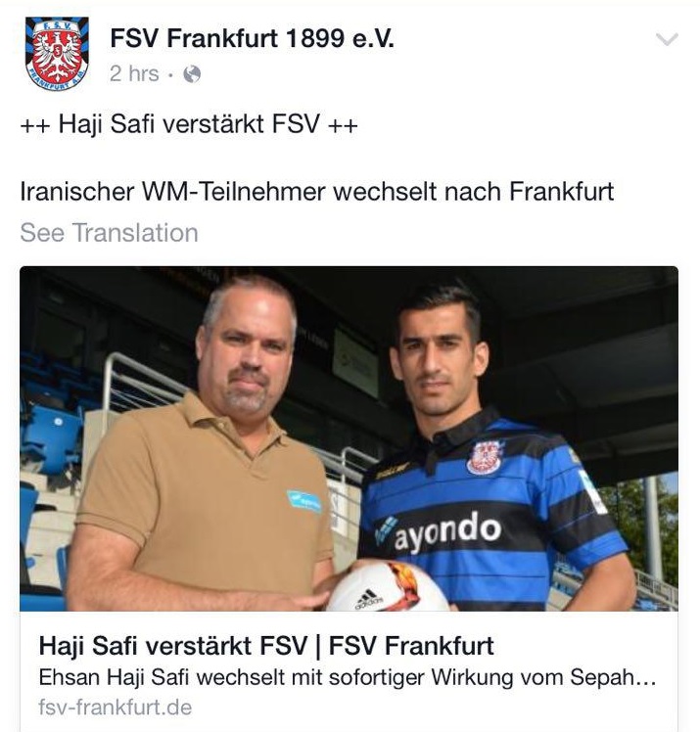The width and height of the screenshot is (700, 732).
Task: Open FSV Frankfurt 1899 e.V. page name
Action: tap(253, 38)
